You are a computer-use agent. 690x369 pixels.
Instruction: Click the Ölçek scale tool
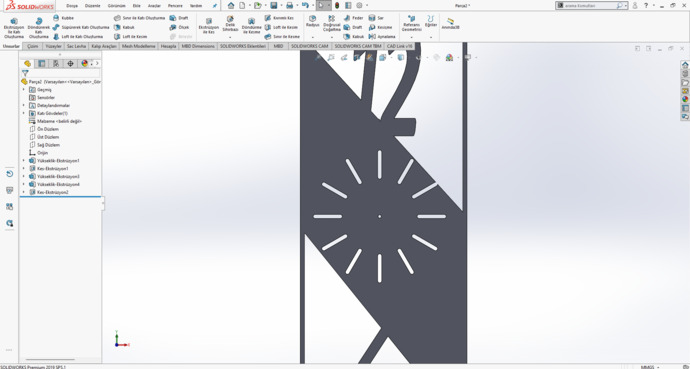pos(180,27)
